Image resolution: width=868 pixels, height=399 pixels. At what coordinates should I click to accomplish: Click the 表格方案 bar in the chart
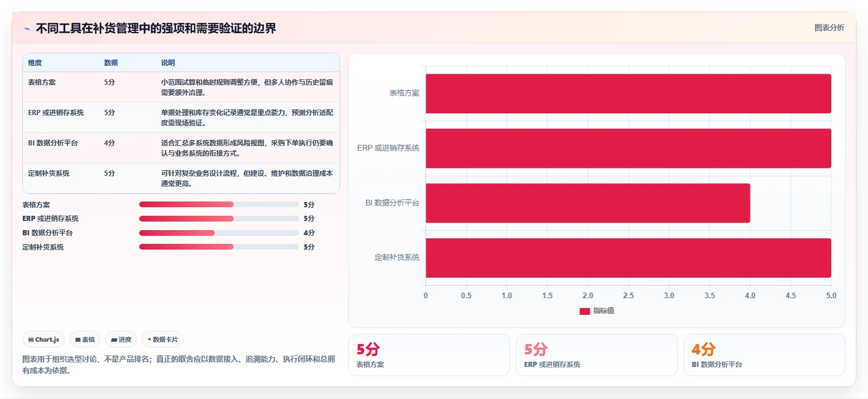(x=628, y=93)
